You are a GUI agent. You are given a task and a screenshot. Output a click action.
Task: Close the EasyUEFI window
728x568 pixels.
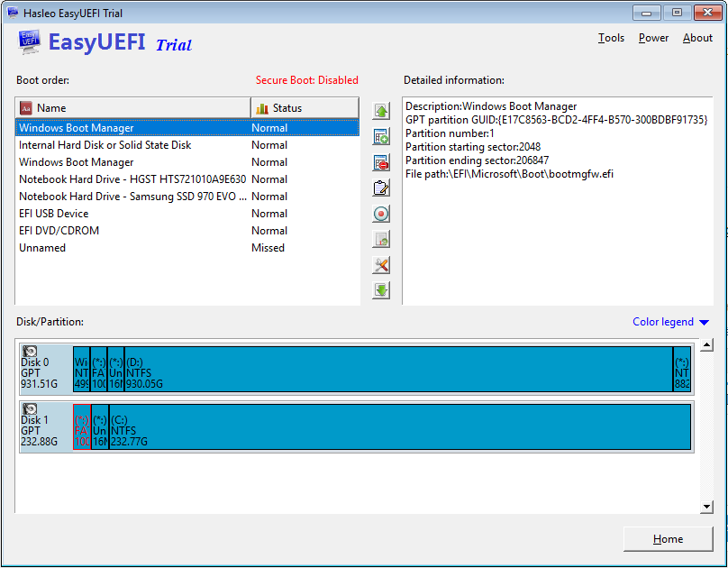[707, 13]
